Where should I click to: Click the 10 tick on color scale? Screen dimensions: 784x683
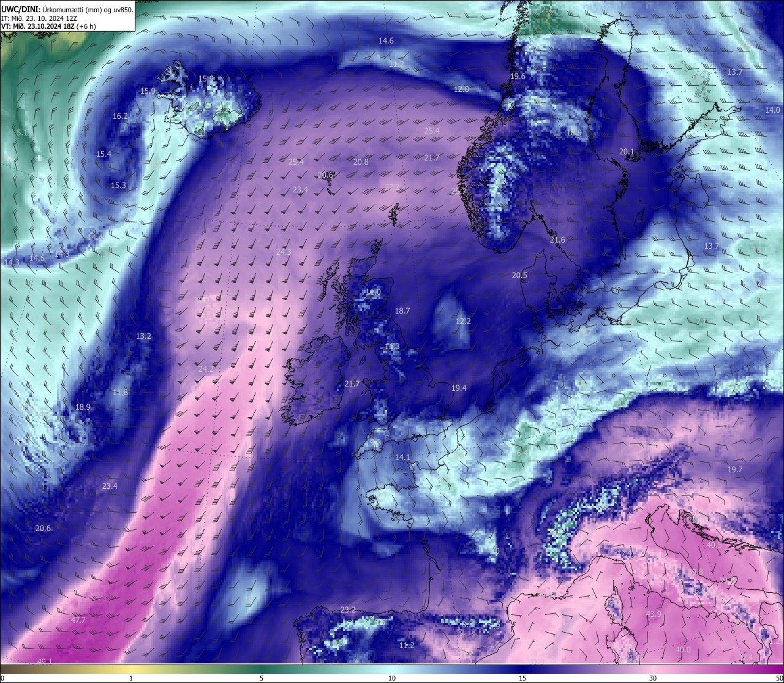[x=392, y=678]
